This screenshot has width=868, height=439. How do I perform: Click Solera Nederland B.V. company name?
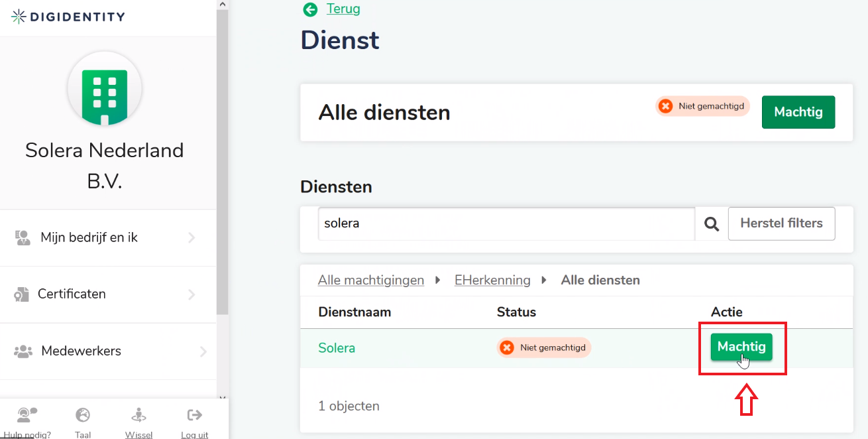(x=105, y=165)
